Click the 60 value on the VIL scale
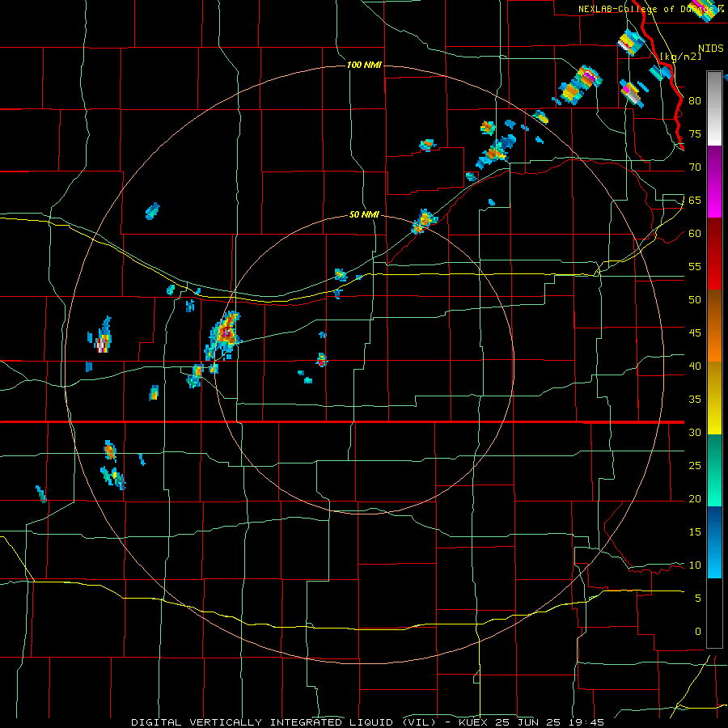Image resolution: width=728 pixels, height=728 pixels. point(695,234)
